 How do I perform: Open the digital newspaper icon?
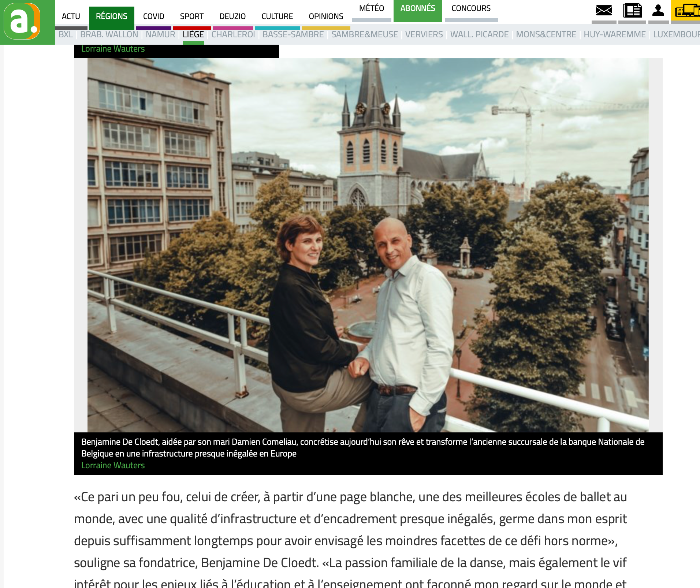pyautogui.click(x=632, y=10)
